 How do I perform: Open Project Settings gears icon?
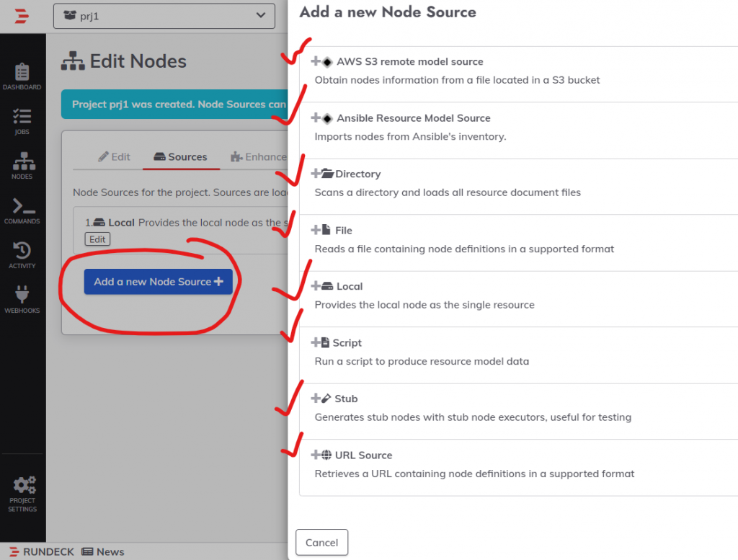pyautogui.click(x=22, y=492)
